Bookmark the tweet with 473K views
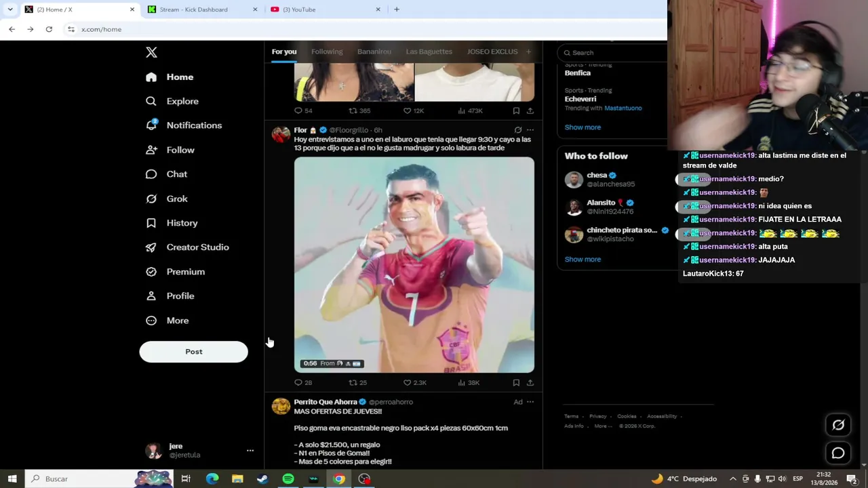The height and width of the screenshot is (488, 868). point(516,110)
